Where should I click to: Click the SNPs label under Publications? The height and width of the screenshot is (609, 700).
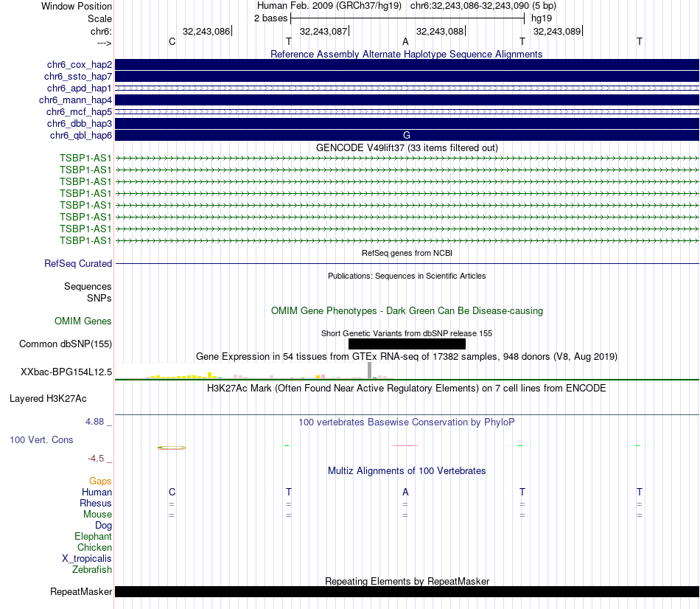pos(99,298)
